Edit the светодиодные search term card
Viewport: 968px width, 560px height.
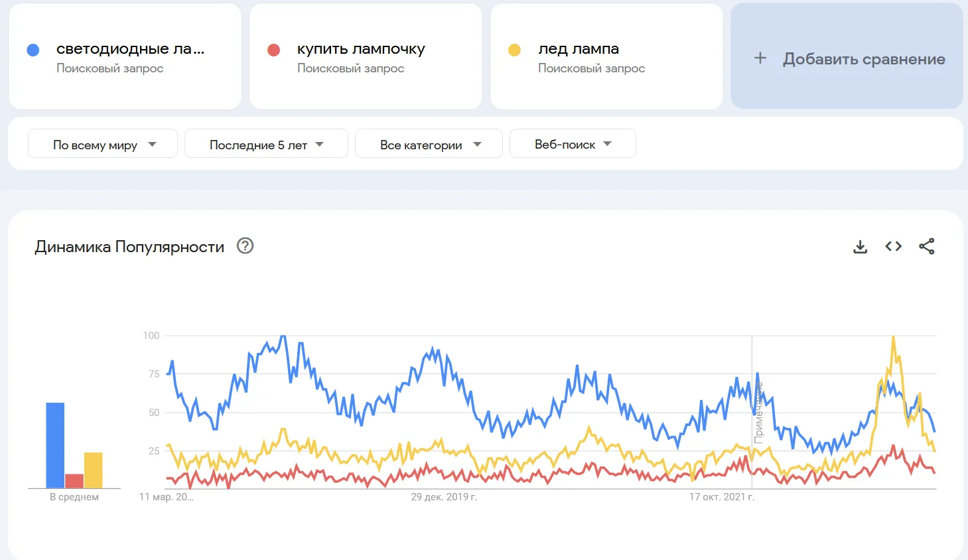[x=130, y=49]
